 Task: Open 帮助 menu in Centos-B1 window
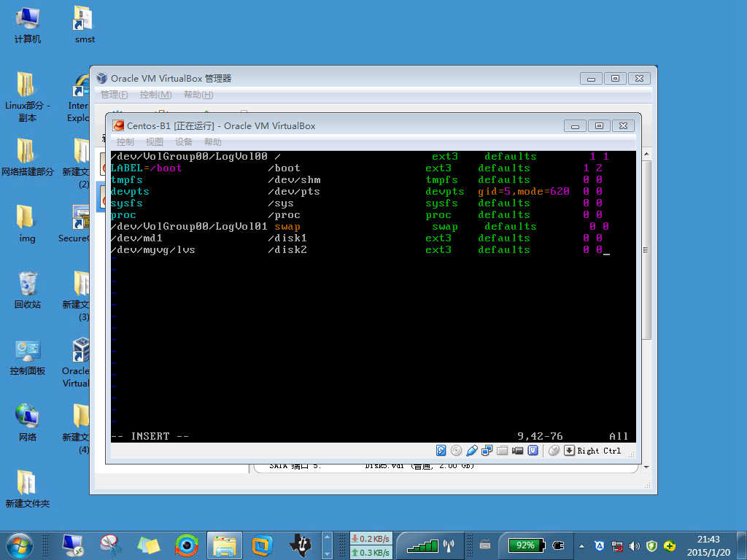pos(213,142)
